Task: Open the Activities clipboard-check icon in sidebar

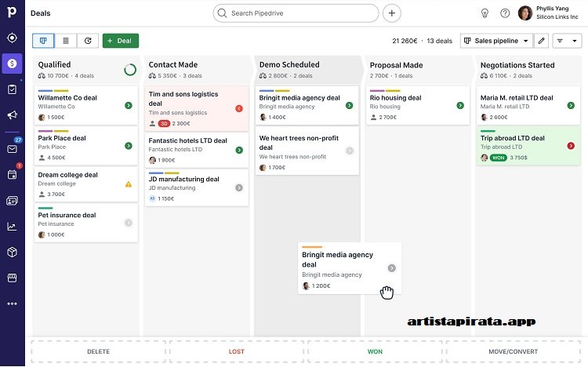Action: 12,89
